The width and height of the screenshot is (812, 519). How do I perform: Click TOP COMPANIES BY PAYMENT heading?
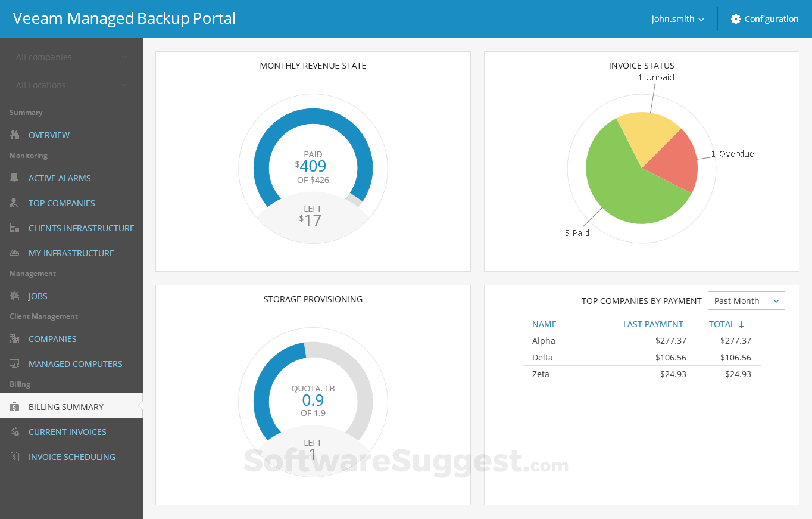642,301
